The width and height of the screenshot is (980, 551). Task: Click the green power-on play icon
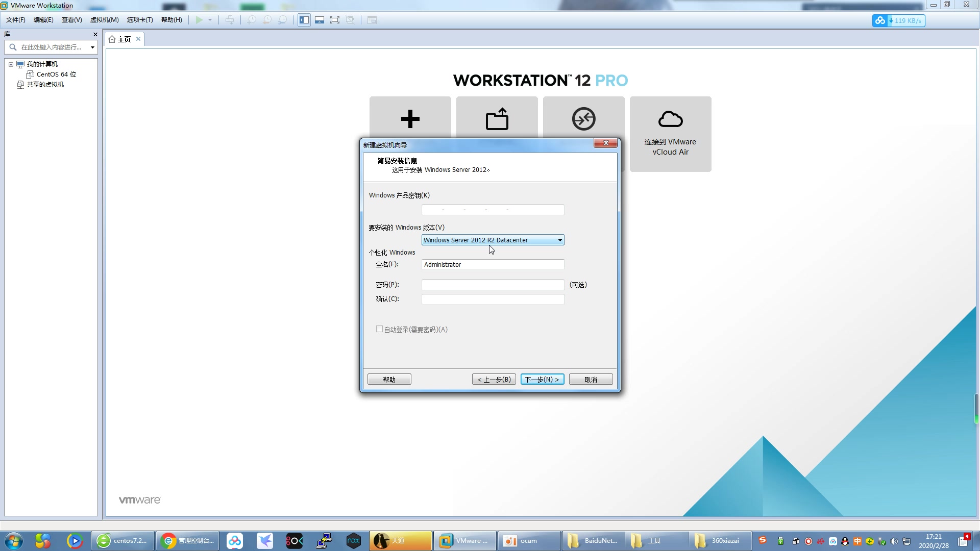pyautogui.click(x=199, y=20)
